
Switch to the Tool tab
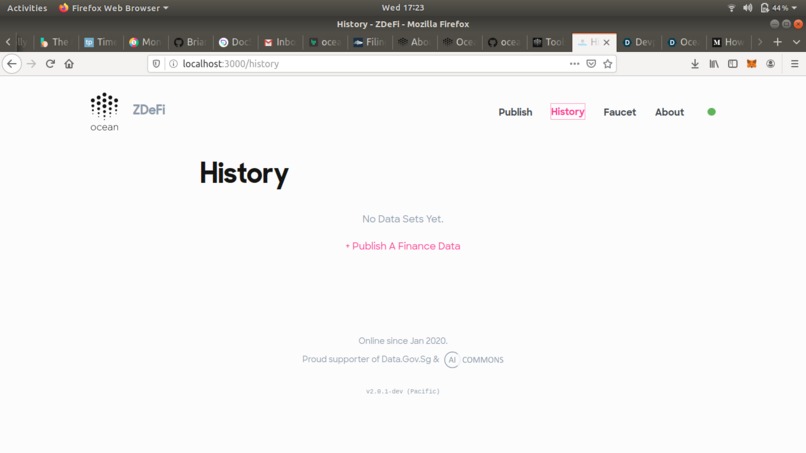point(548,42)
